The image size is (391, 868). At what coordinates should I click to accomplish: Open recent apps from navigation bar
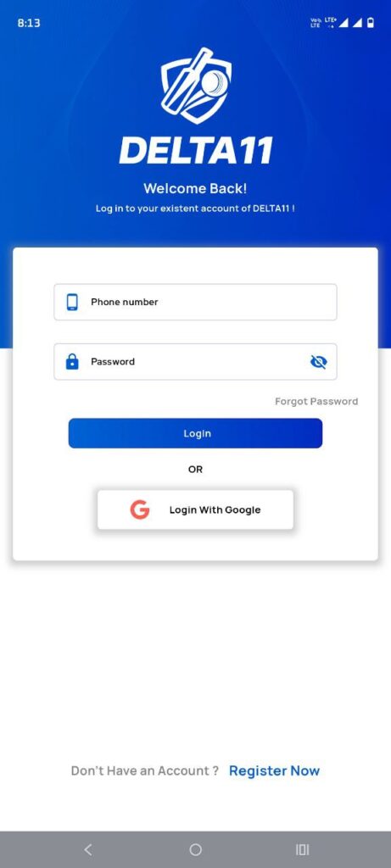pos(303,849)
